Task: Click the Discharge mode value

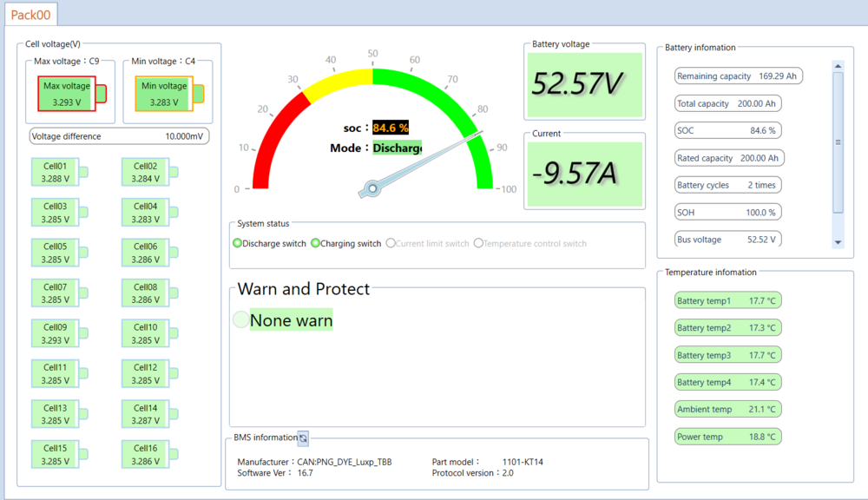Action: pos(397,148)
